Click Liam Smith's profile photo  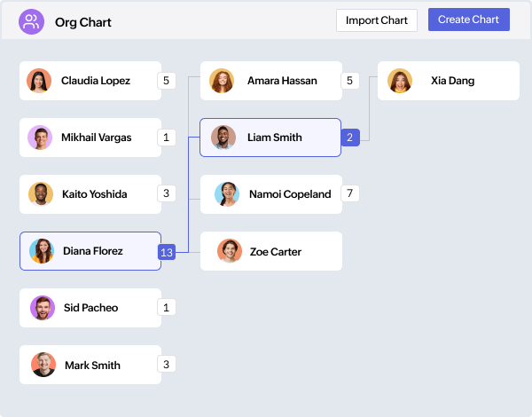tap(223, 138)
